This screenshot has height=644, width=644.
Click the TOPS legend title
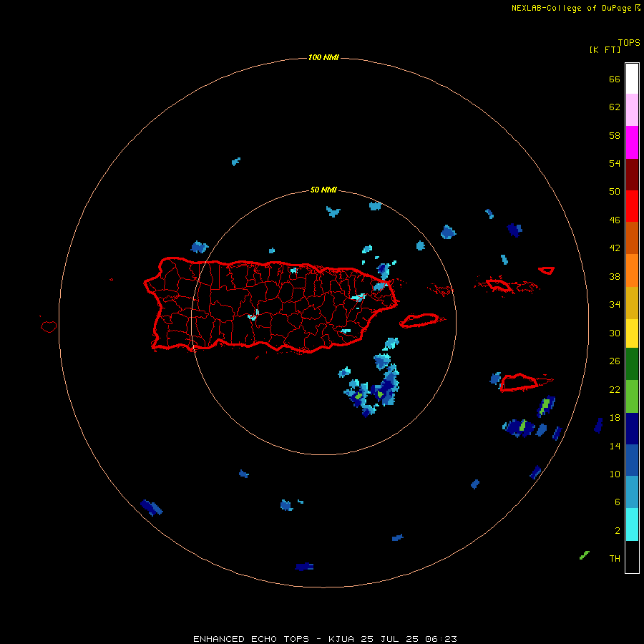[x=629, y=42]
